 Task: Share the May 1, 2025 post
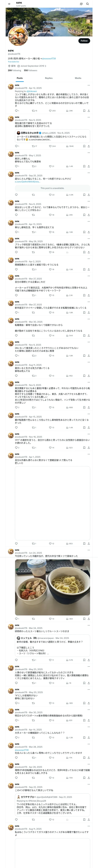pyautogui.click(x=89, y=166)
